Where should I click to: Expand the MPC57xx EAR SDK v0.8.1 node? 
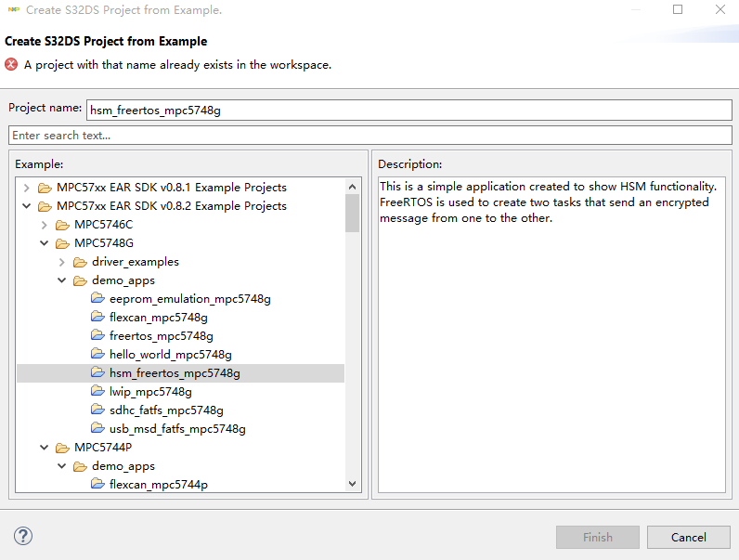click(x=26, y=188)
